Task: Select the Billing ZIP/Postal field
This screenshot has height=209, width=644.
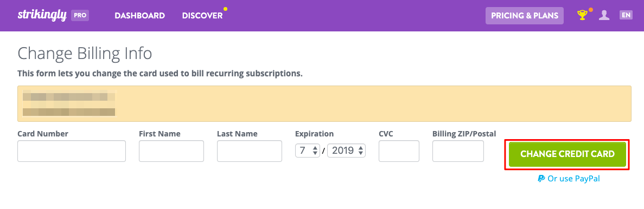Action: (x=458, y=151)
